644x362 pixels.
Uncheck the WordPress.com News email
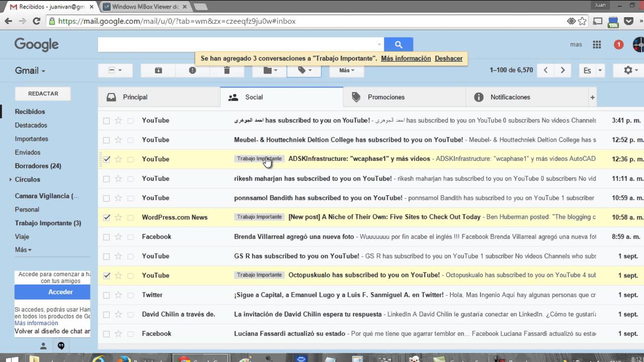pos(106,218)
